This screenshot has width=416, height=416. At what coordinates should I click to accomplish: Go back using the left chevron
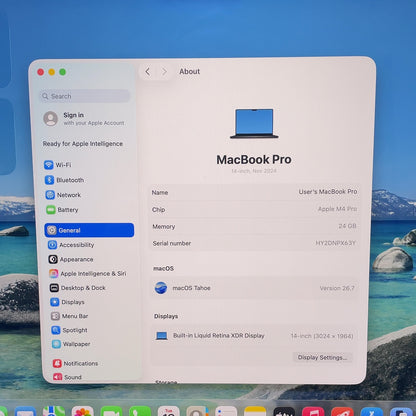148,71
